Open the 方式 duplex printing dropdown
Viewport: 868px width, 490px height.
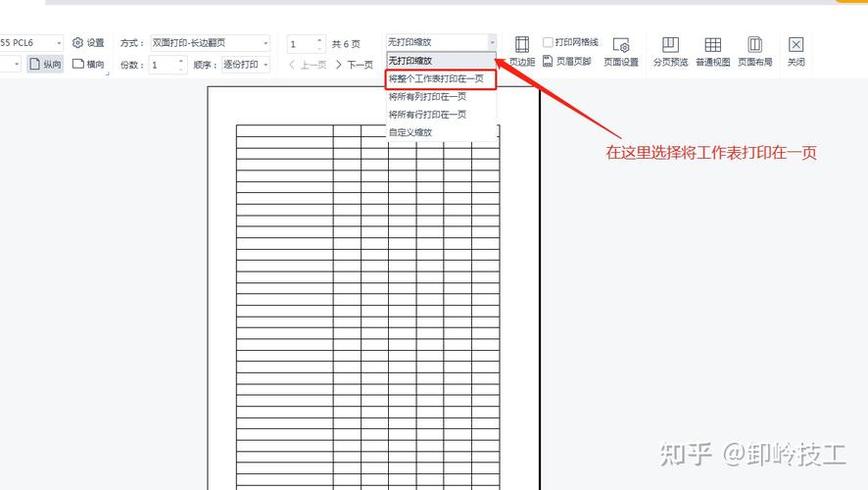point(211,43)
